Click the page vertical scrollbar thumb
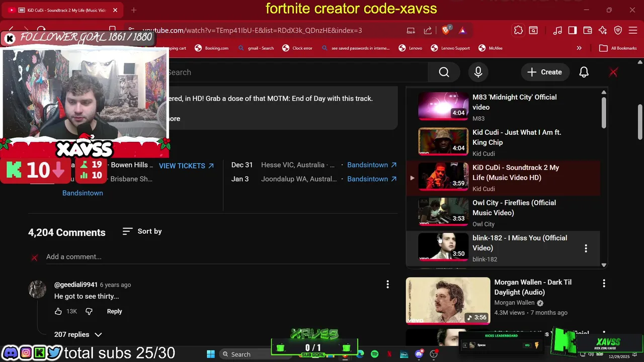644x362 pixels. coord(640,122)
